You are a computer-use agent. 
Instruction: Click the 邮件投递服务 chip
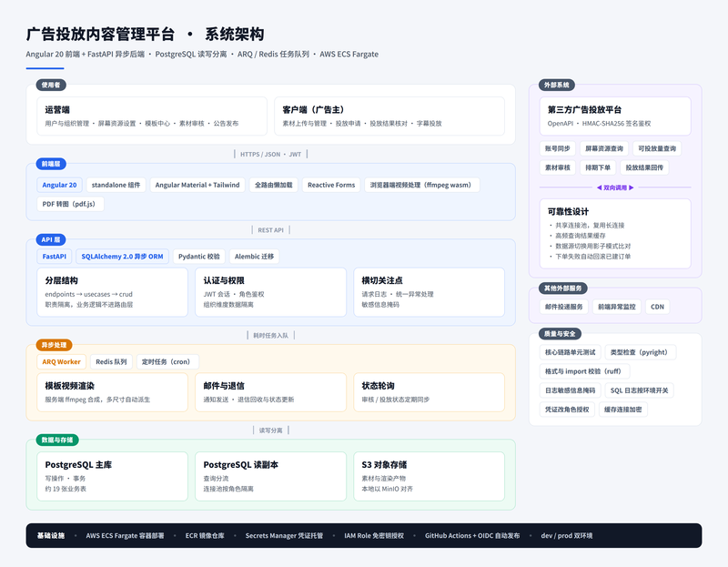(x=563, y=307)
